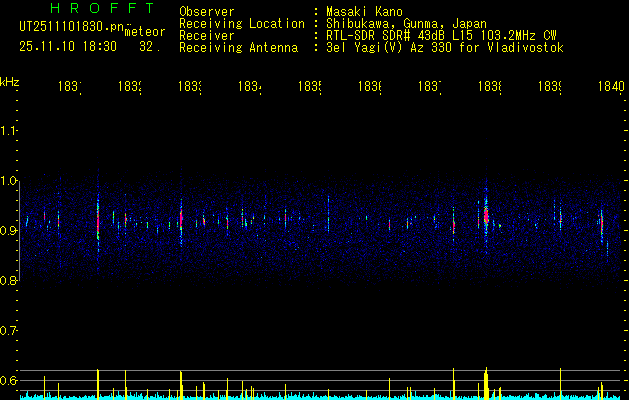Select the file name UT2511101830.pn
Viewport: 629px width, 400px height.
click(71, 27)
